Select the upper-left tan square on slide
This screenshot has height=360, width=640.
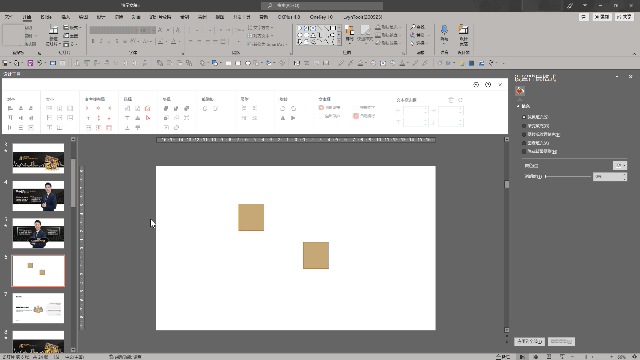251,217
